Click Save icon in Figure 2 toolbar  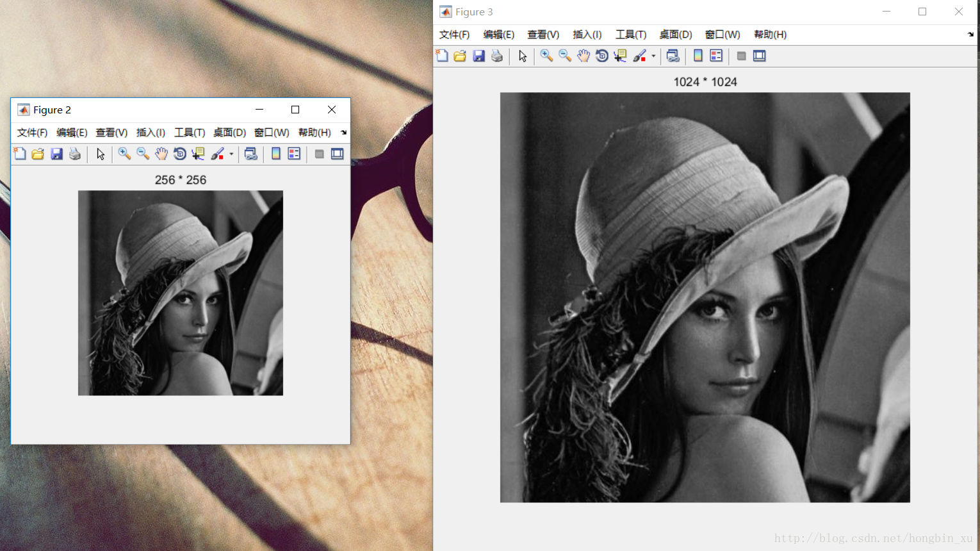coord(56,154)
